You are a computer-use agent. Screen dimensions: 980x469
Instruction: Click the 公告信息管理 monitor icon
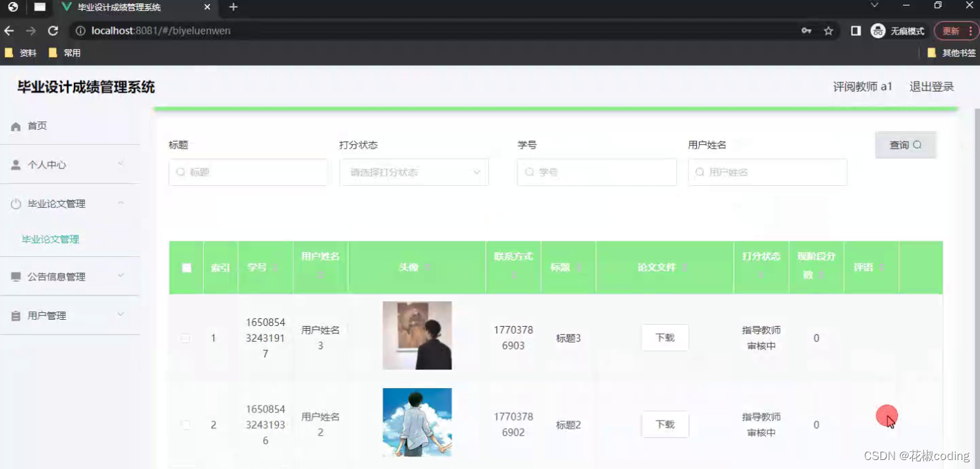point(15,276)
